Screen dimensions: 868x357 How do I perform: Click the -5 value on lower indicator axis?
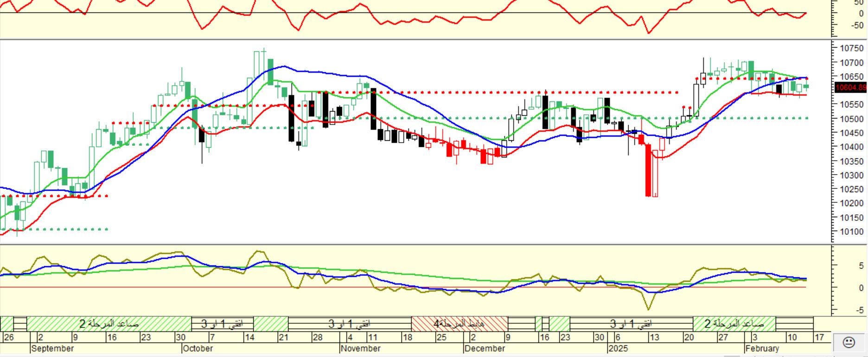click(859, 310)
